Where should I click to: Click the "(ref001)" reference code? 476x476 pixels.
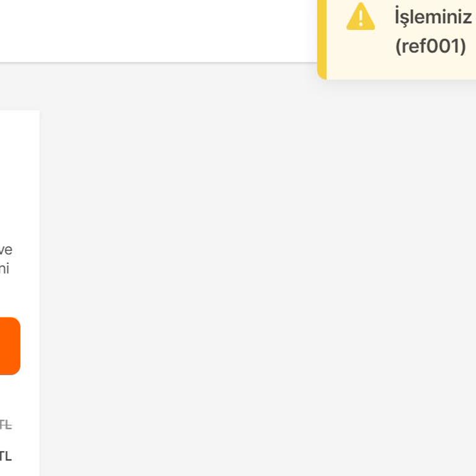(x=431, y=46)
